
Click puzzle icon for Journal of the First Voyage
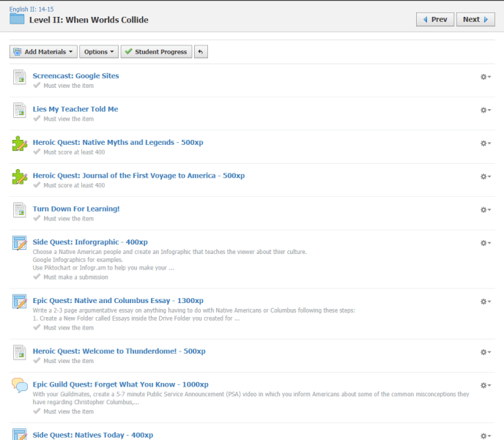pyautogui.click(x=19, y=176)
